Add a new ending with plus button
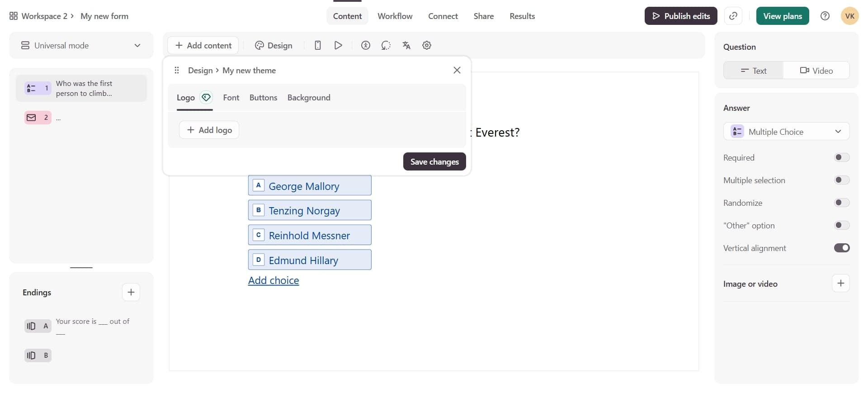Screen dimensions: 868x393 coord(131,292)
